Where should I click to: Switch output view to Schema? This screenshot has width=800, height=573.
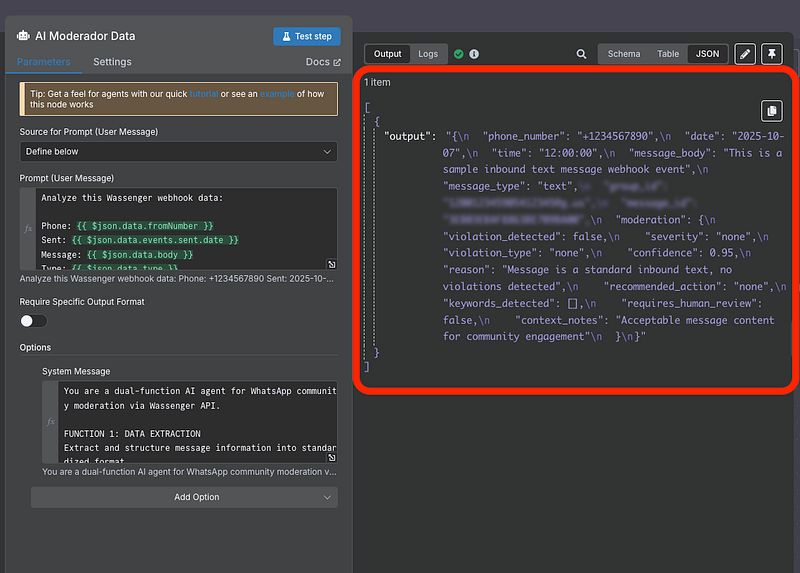point(624,54)
